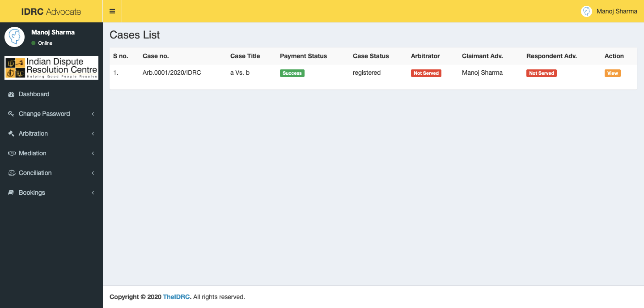Click the key icon beside Change Password
This screenshot has height=308, width=644.
pyautogui.click(x=12, y=114)
